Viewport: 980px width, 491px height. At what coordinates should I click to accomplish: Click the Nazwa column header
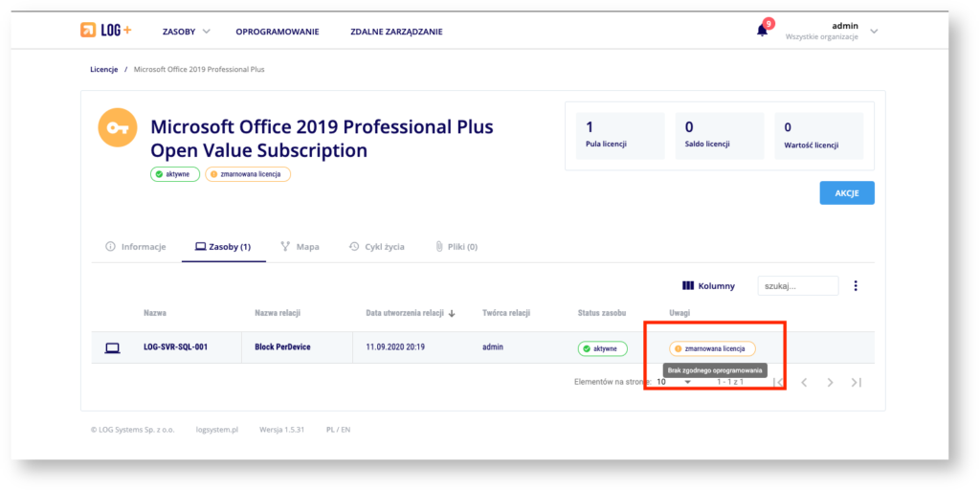(155, 313)
